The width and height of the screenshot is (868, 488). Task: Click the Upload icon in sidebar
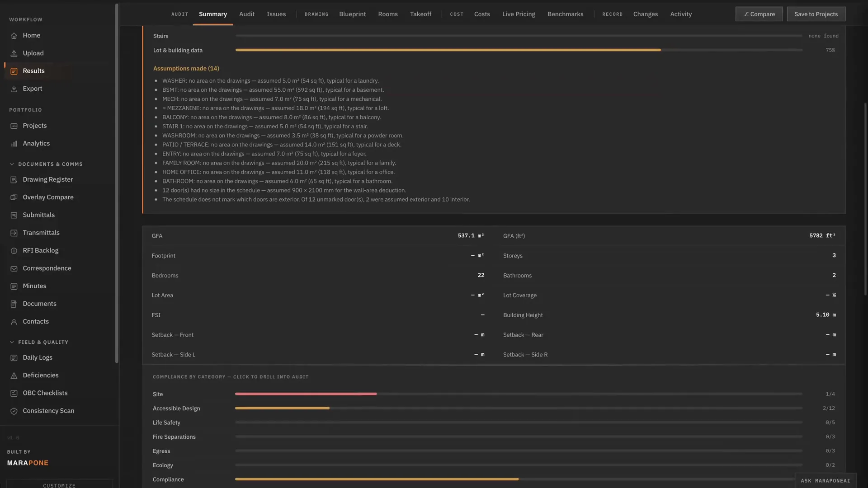pyautogui.click(x=14, y=53)
